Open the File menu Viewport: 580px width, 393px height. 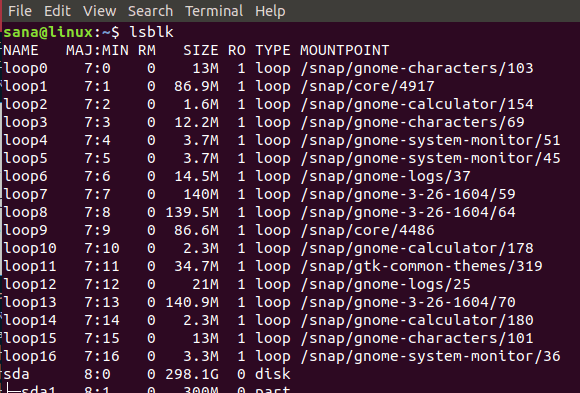pos(20,11)
